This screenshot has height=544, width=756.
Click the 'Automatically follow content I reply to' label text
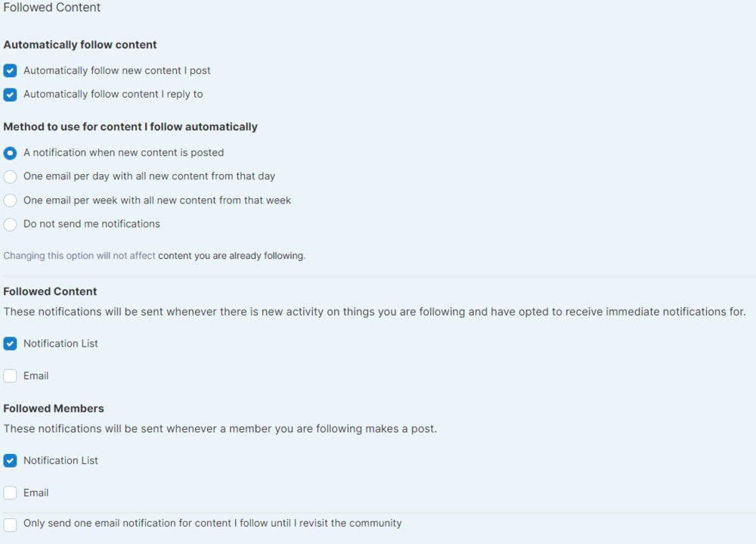tap(113, 95)
